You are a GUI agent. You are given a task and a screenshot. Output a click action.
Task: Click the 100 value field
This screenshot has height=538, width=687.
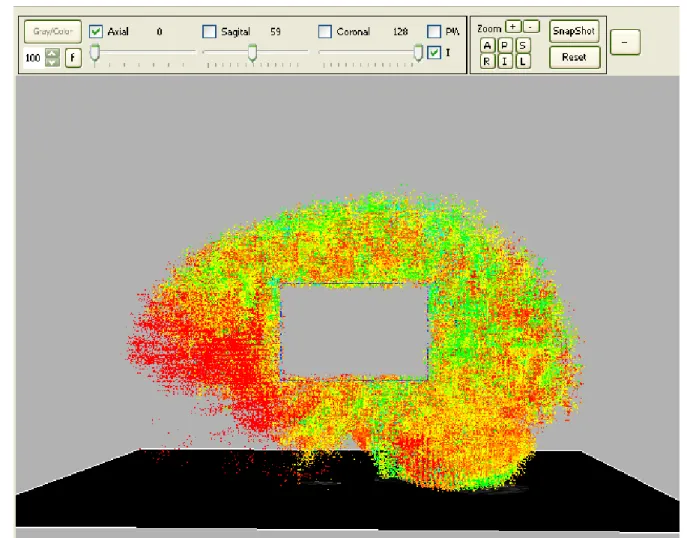click(x=34, y=58)
